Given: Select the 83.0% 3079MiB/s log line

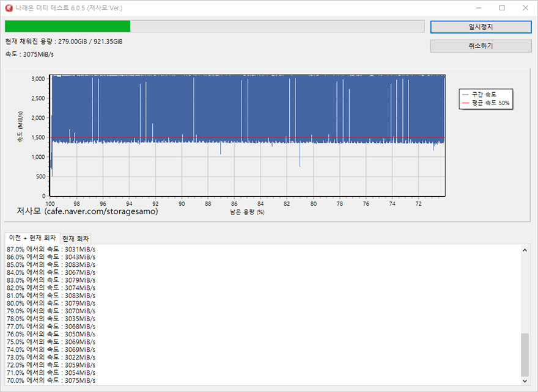Looking at the screenshot, I should coord(51,280).
